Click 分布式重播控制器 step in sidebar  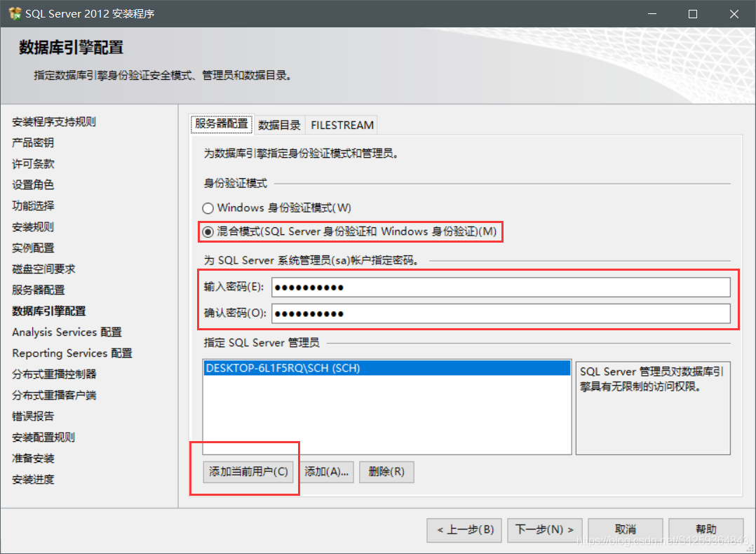coord(54,374)
